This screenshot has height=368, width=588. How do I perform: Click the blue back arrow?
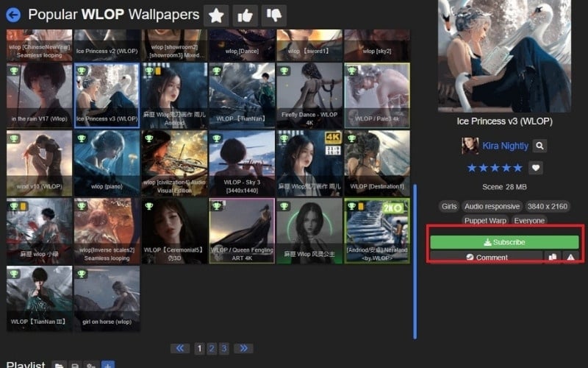13,14
